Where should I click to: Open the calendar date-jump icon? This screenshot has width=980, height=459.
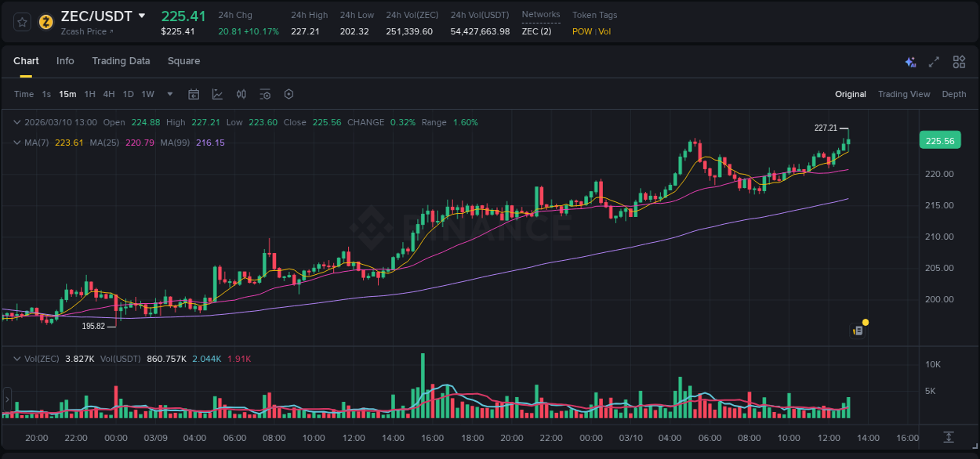click(x=194, y=94)
